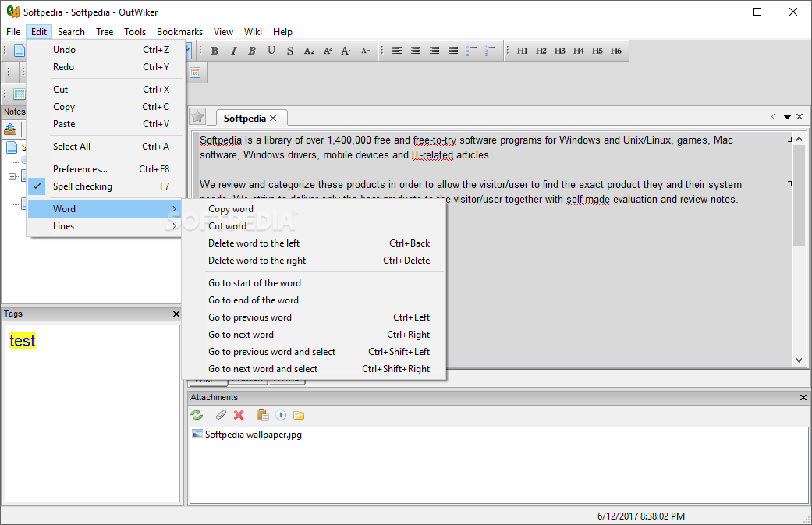Select Paste in Edit menu
Image resolution: width=812 pixels, height=525 pixels.
click(105, 124)
